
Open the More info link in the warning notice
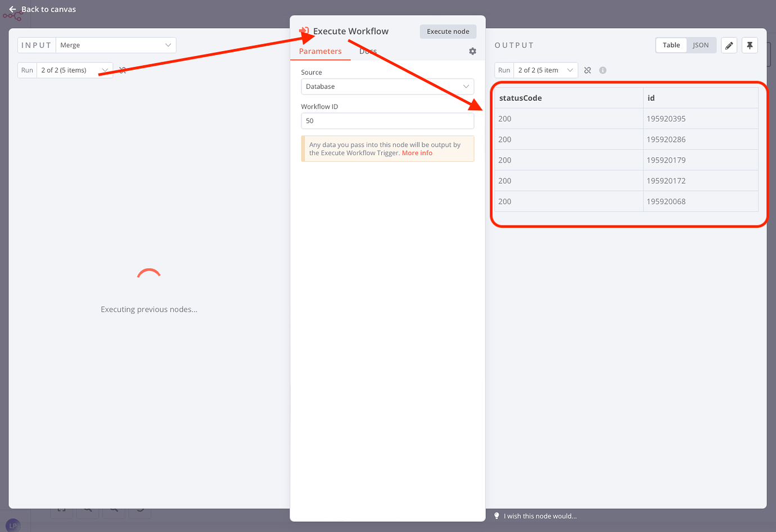[x=417, y=152]
